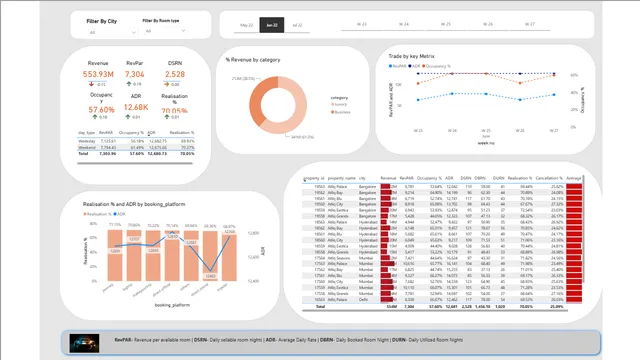This screenshot has width=640, height=360.
Task: Click the ADR legend dot in Trade chart
Action: coord(410,66)
